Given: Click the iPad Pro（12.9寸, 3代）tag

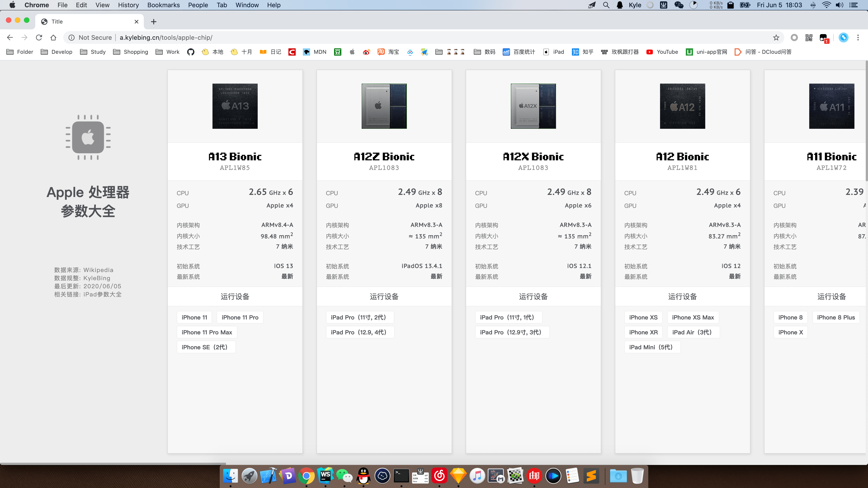Looking at the screenshot, I should pyautogui.click(x=512, y=332).
